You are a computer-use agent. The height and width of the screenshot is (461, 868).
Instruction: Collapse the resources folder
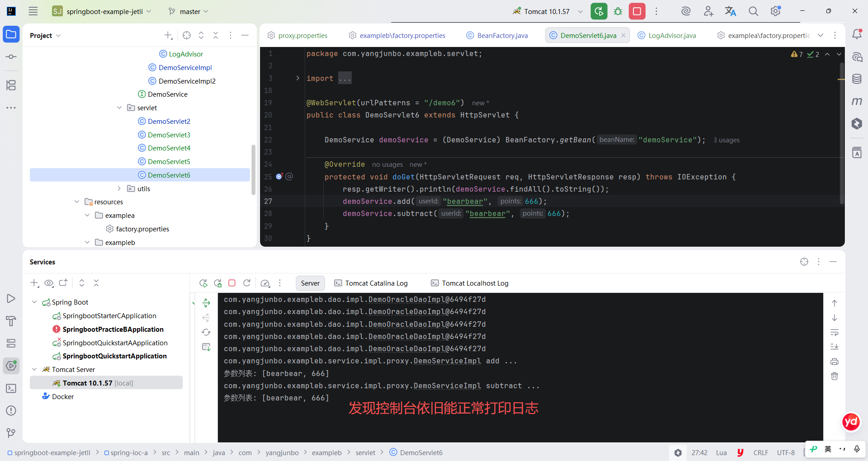pyautogui.click(x=77, y=202)
